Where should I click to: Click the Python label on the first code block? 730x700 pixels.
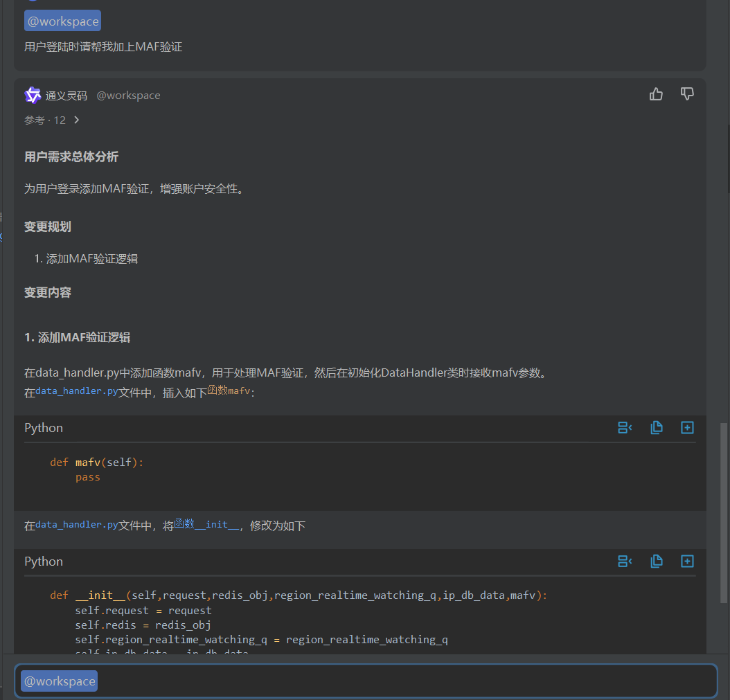43,427
